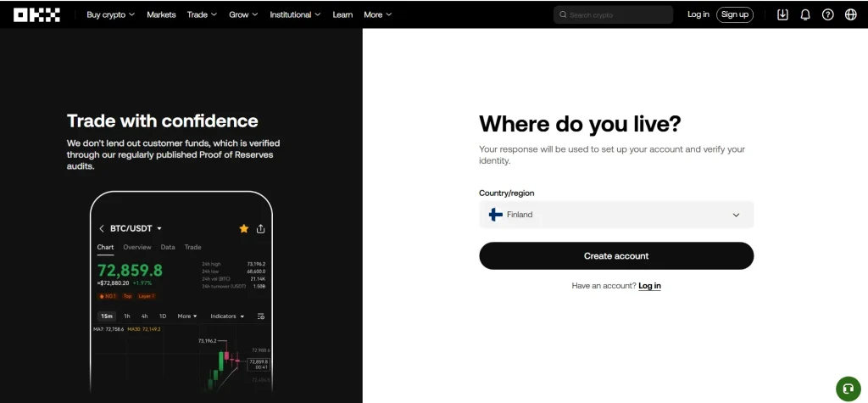The height and width of the screenshot is (403, 868).
Task: Open the green support chat button
Action: tap(847, 389)
